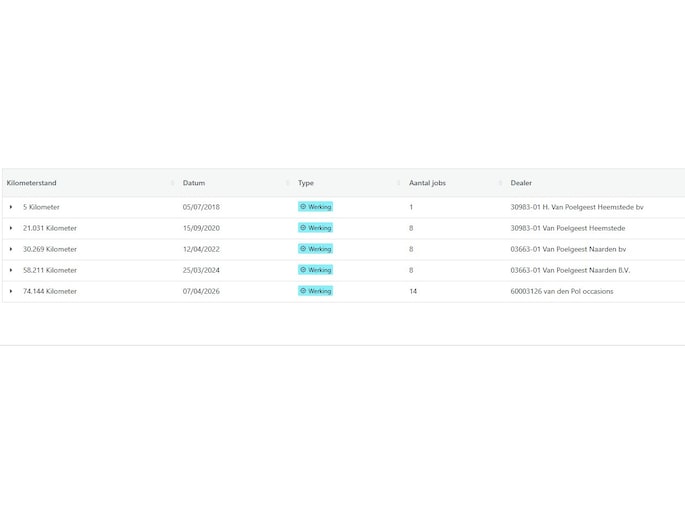Viewport: 685px width, 513px height.
Task: Click Werking badge in 12/04/2022 row
Action: pyautogui.click(x=315, y=249)
